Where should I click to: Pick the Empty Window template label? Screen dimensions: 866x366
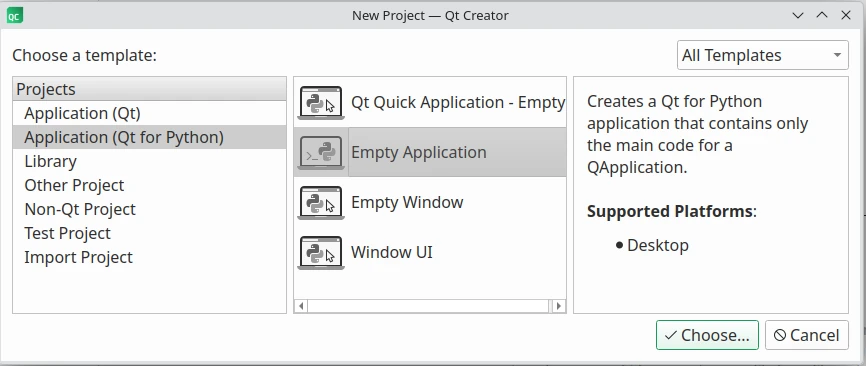coord(407,203)
